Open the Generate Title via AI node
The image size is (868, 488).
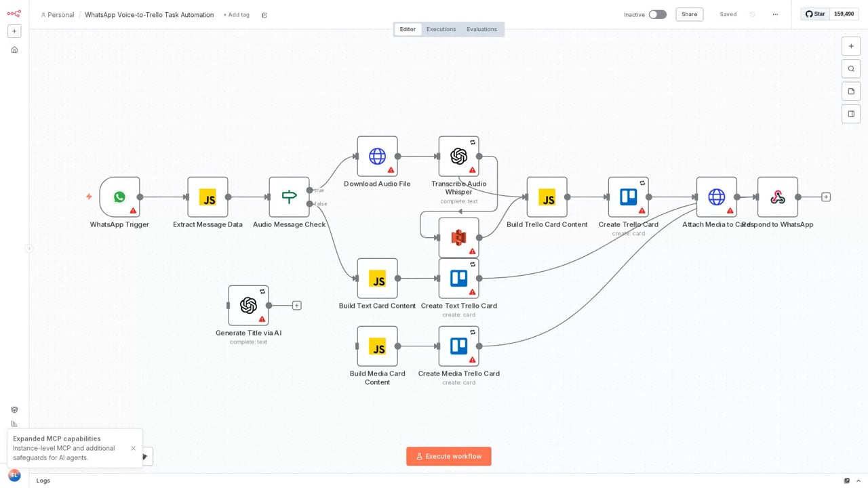tap(248, 306)
